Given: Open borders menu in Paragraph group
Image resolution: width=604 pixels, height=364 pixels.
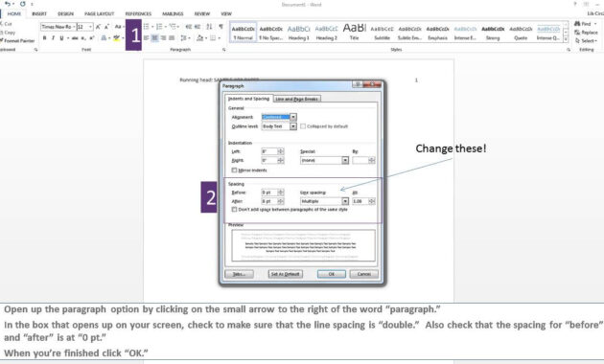Looking at the screenshot, I should 215,38.
